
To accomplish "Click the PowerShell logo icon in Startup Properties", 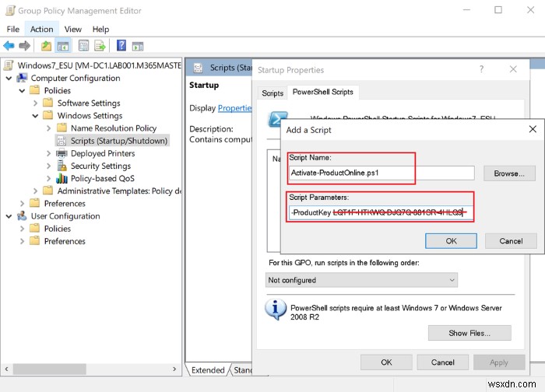I will coord(277,119).
